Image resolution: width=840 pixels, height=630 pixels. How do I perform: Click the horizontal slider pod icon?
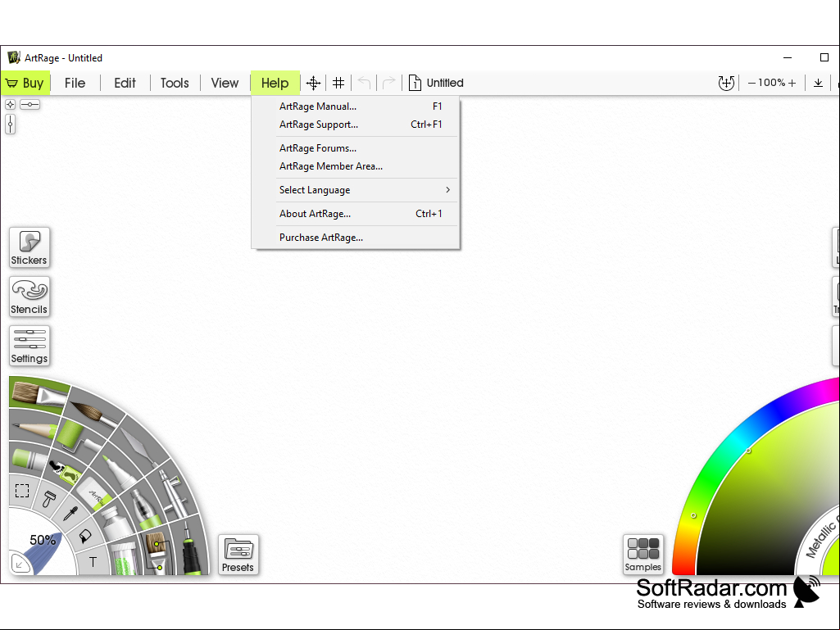pyautogui.click(x=30, y=105)
